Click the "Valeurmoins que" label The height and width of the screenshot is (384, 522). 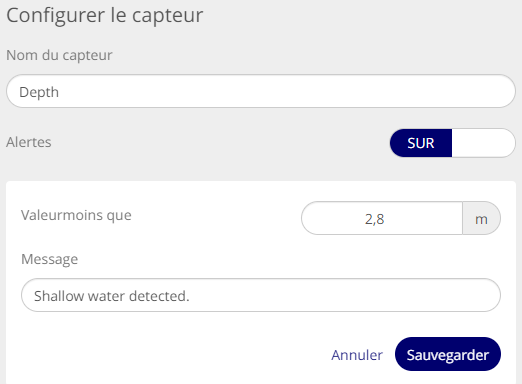[76, 215]
